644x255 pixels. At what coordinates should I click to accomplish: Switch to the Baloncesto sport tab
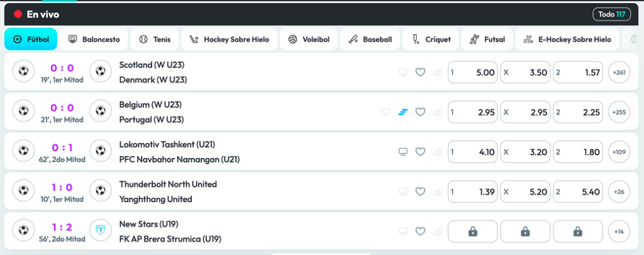coord(94,39)
